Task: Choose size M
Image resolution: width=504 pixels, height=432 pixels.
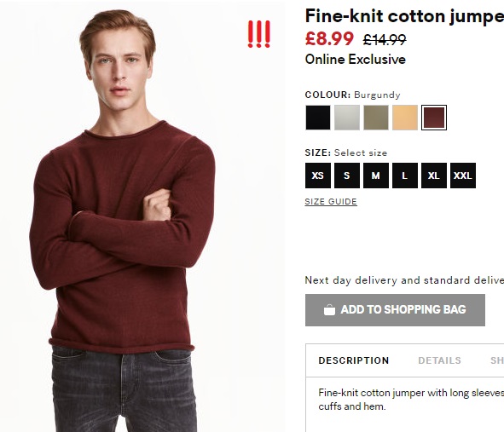Action: tap(376, 176)
